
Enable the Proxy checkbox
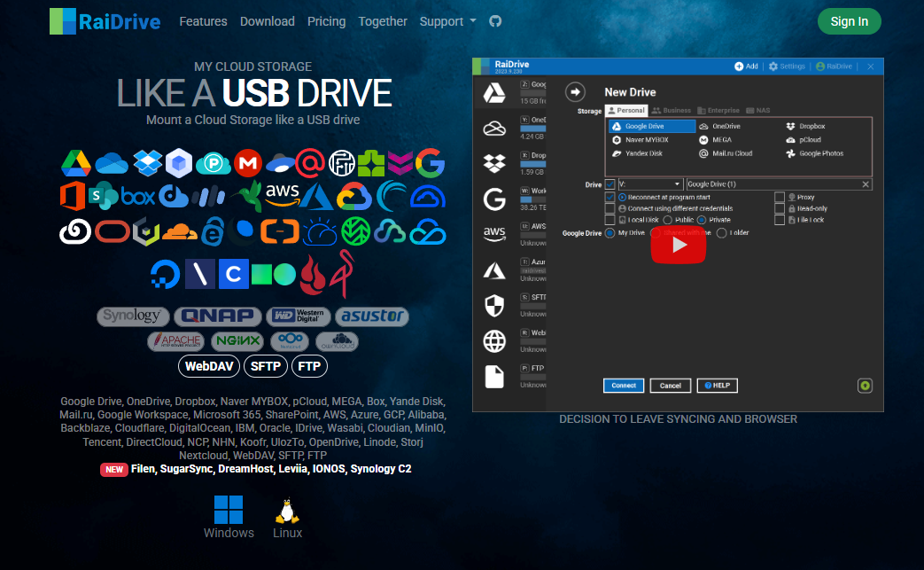click(780, 197)
